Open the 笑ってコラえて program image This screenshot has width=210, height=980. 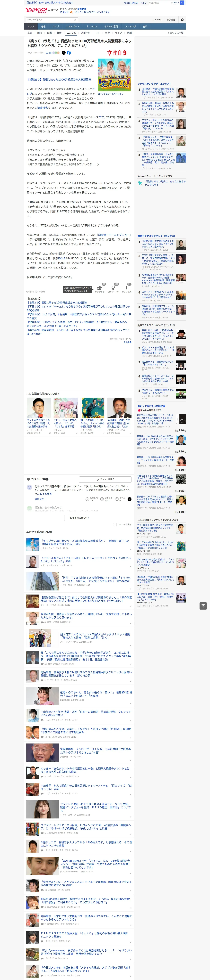coord(114,75)
